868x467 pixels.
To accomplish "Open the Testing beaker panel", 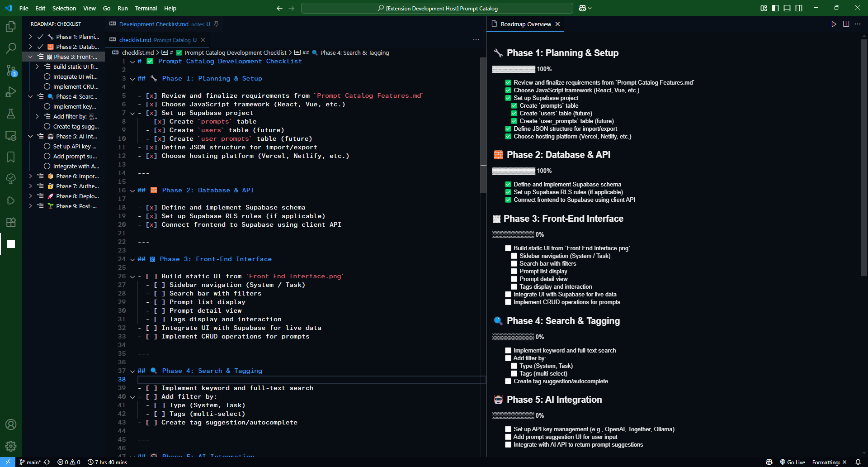I will click(x=11, y=114).
